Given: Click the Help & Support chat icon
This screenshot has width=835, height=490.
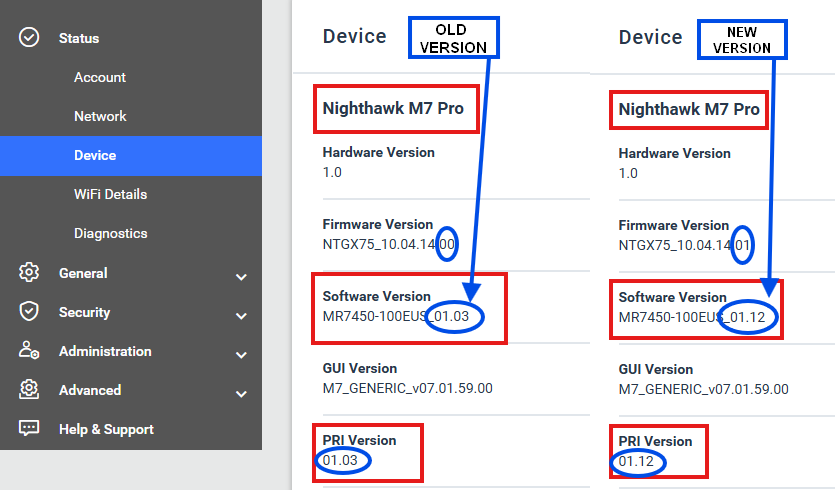Looking at the screenshot, I should pos(29,429).
